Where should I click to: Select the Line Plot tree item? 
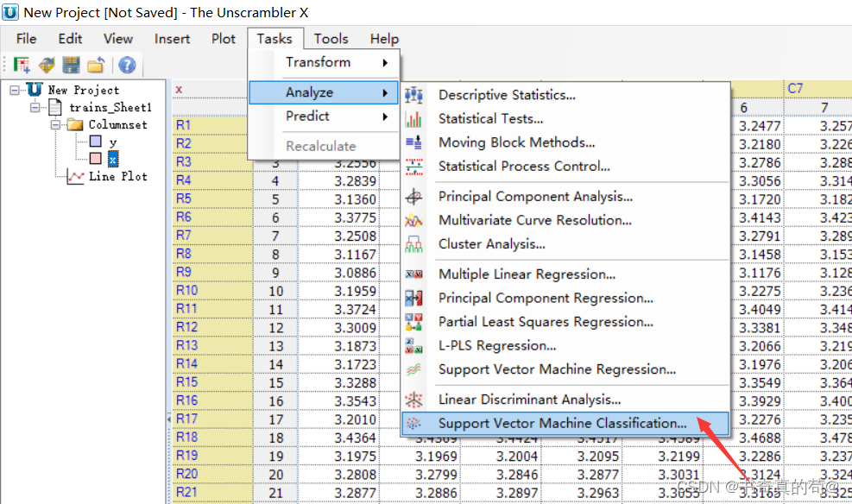(x=118, y=177)
